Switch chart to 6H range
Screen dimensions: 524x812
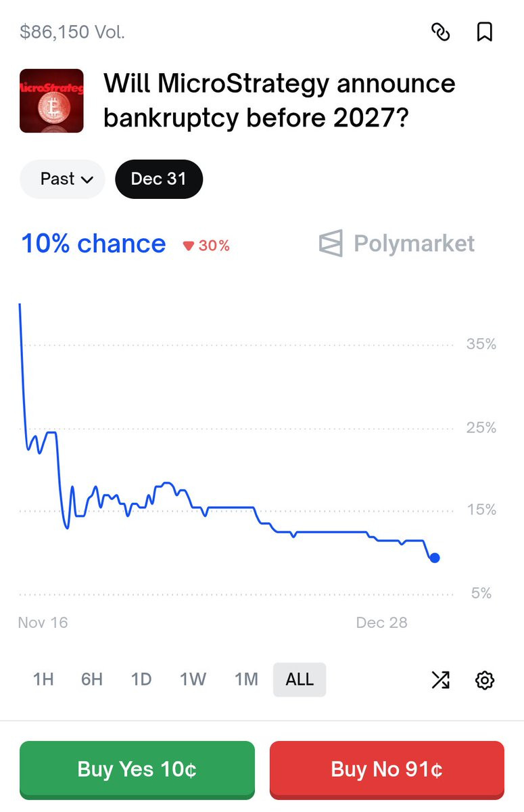(x=92, y=679)
